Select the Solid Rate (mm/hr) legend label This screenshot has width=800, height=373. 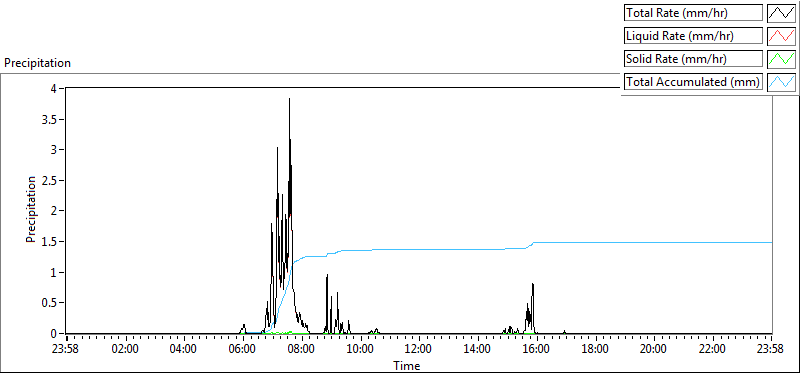point(693,59)
